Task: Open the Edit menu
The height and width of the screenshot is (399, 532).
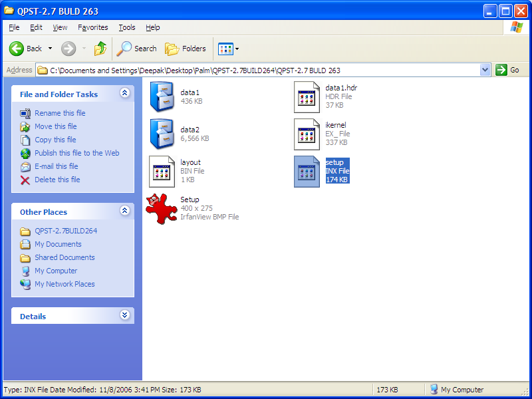Action: (36, 27)
